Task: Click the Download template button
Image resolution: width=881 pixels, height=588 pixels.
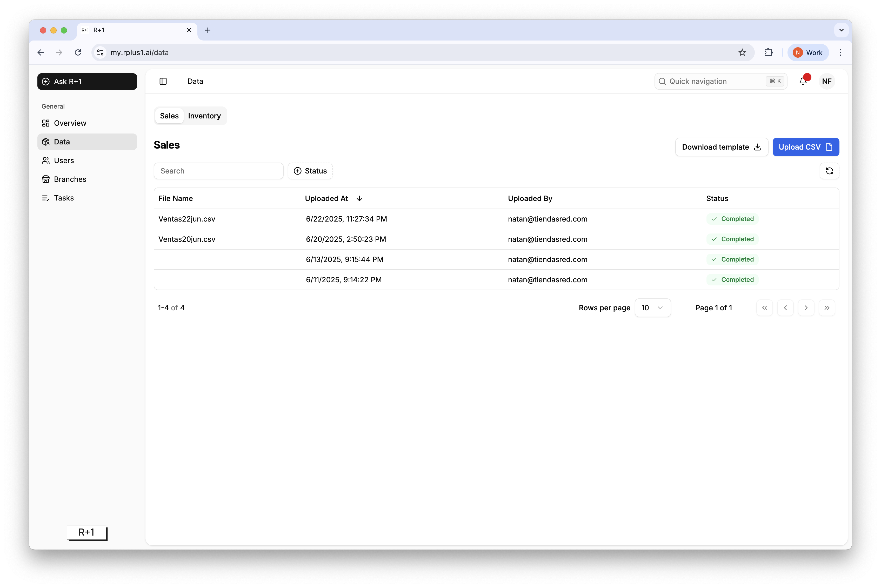Action: pos(721,147)
